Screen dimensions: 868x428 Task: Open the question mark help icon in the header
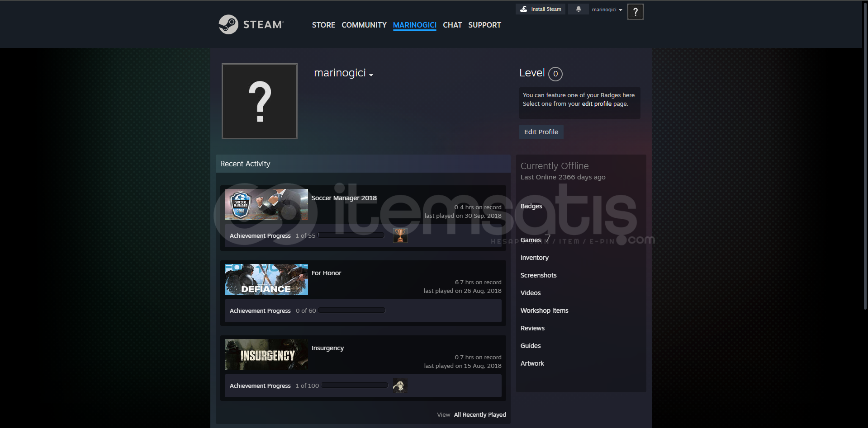[x=635, y=12]
